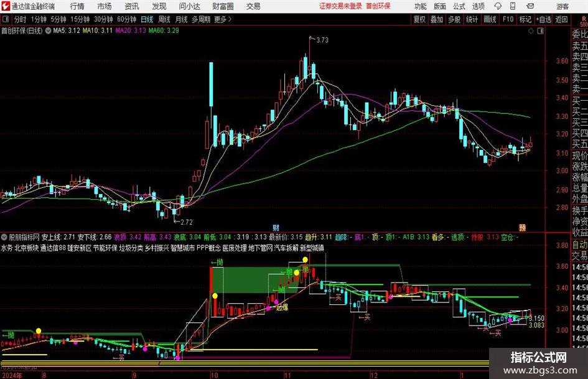Open the mobile phone icon
The height and width of the screenshot is (379, 588).
[x=513, y=6]
